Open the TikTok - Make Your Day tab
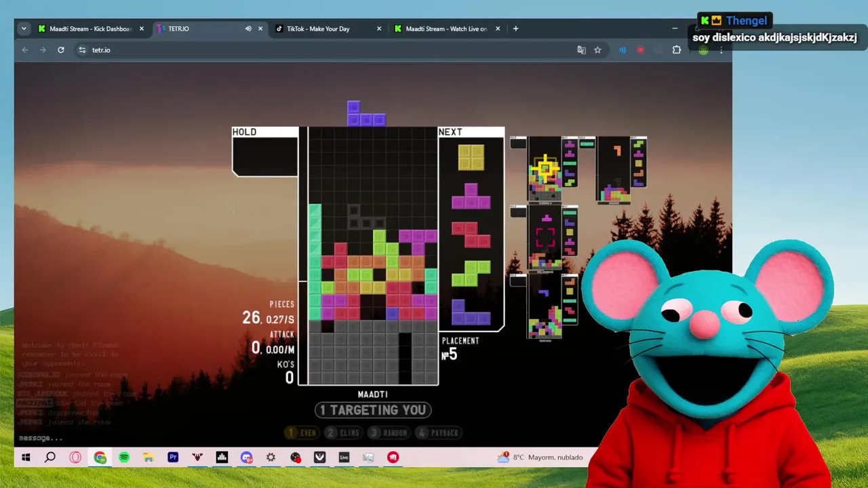 318,28
